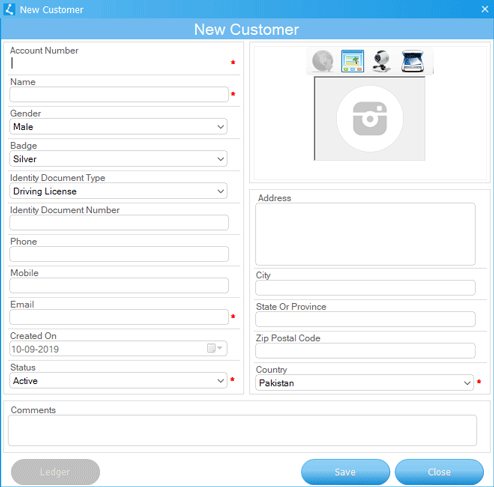The image size is (494, 487).
Task: Click the Close button
Action: [x=439, y=472]
